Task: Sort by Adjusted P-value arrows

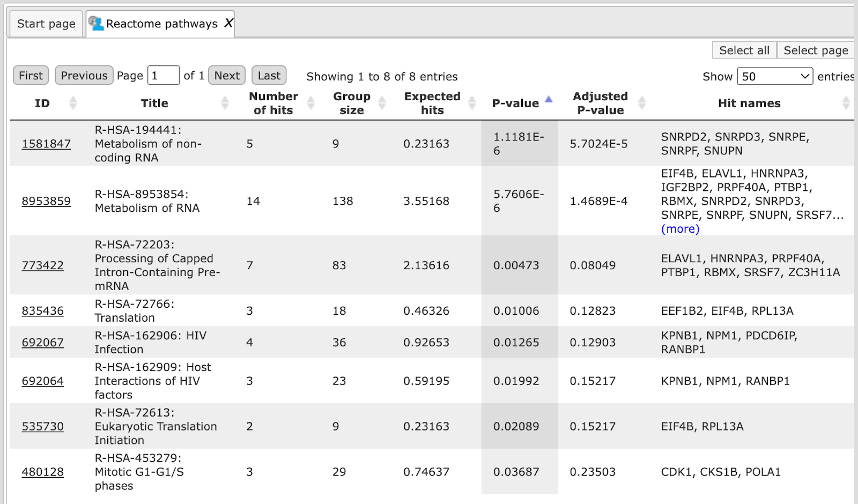Action: pyautogui.click(x=642, y=102)
